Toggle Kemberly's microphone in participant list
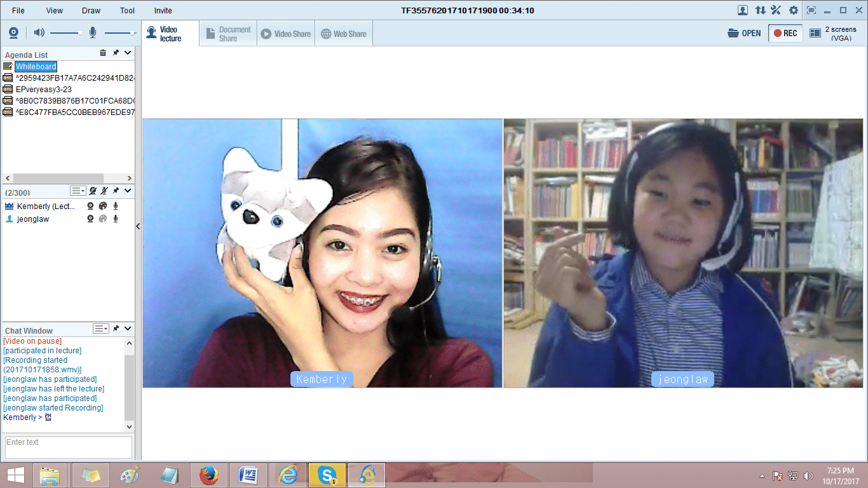The height and width of the screenshot is (488, 868). (116, 206)
